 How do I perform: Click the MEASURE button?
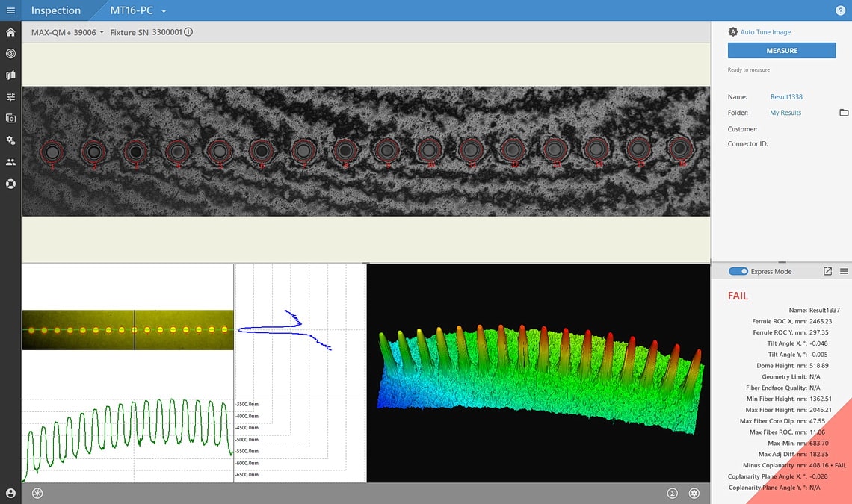tap(781, 51)
